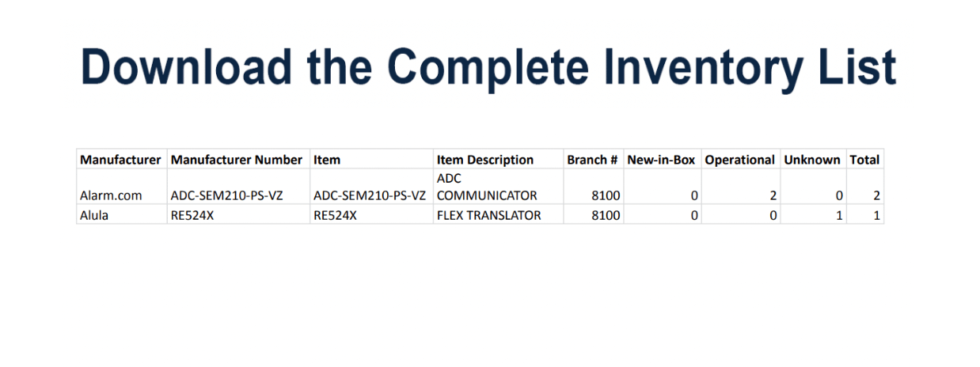Select the Alula row Total value 1
980x367 pixels.
[877, 214]
